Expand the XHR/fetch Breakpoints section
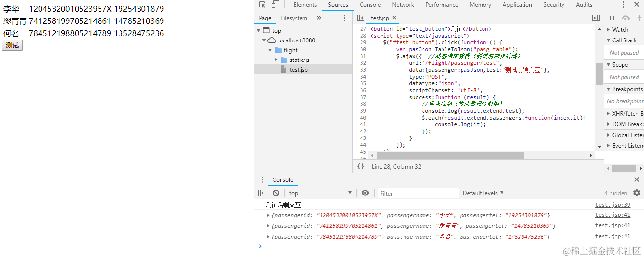 (x=624, y=114)
